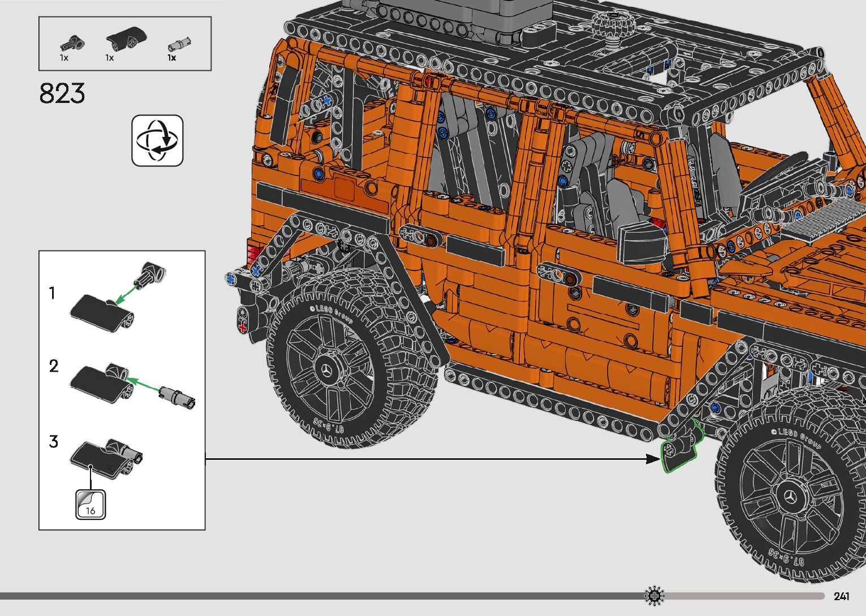Click step number 823
This screenshot has height=616, width=866.
point(62,94)
